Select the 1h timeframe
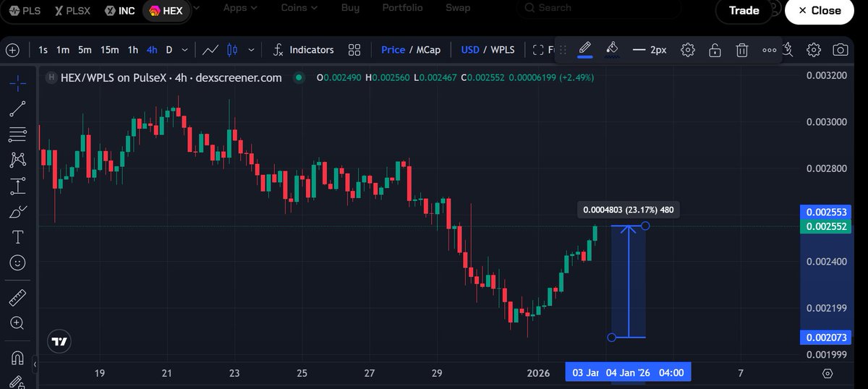868x389 pixels. click(133, 50)
